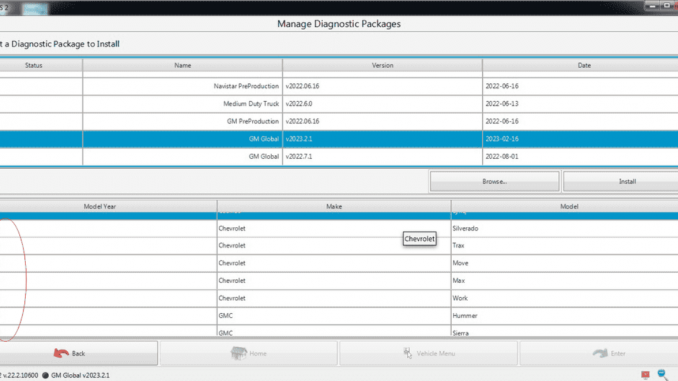This screenshot has width=678, height=381.
Task: Select the Chevrolet Move row
Action: tap(339, 263)
